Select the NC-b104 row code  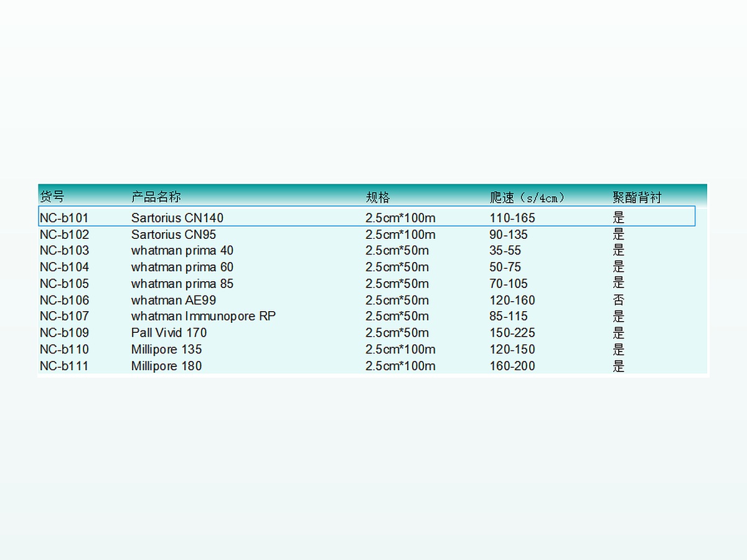tap(64, 267)
